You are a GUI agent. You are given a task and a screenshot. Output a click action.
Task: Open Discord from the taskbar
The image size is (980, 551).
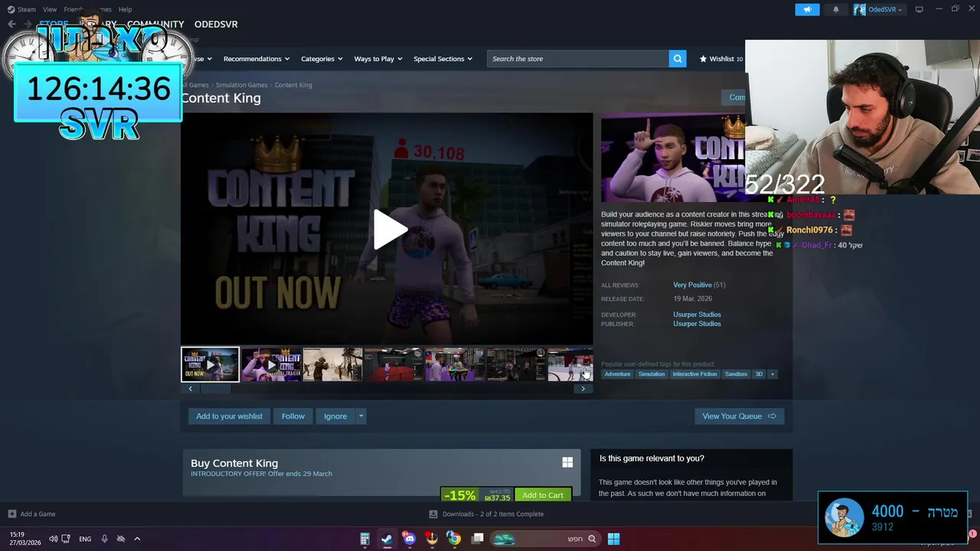click(409, 539)
